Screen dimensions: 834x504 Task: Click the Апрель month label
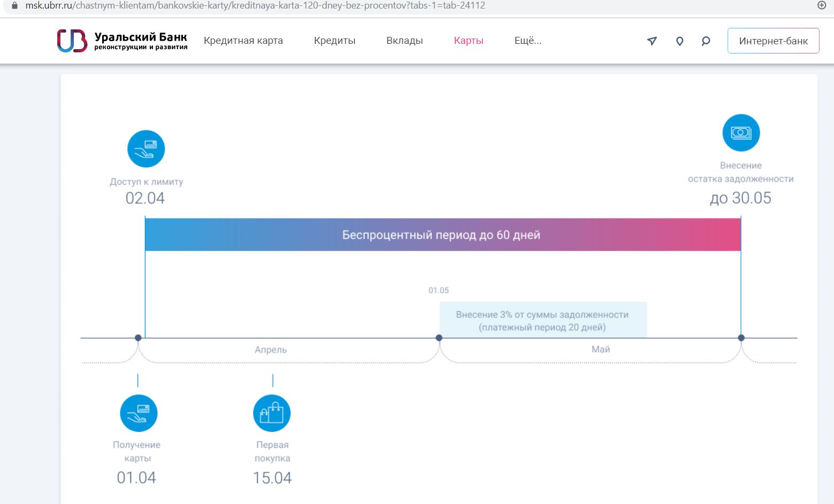click(271, 350)
